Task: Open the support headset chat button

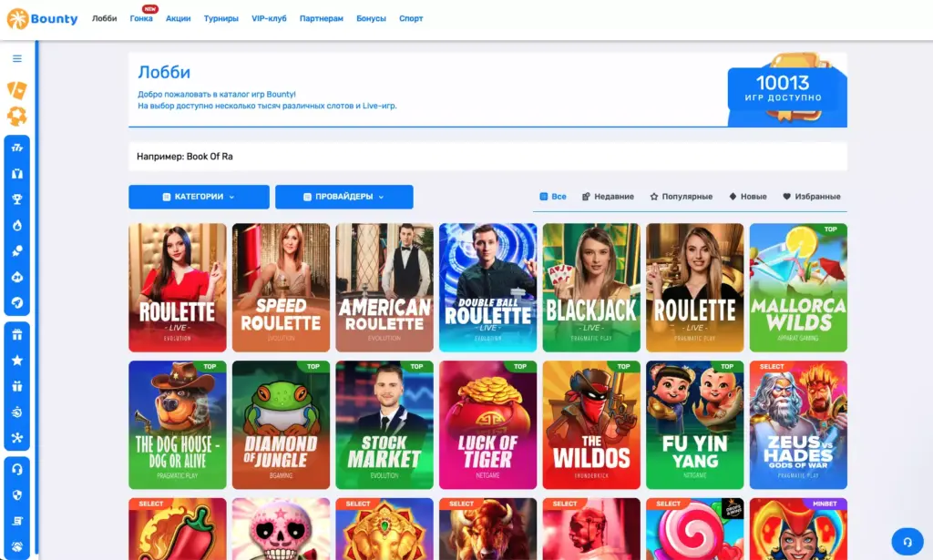Action: coord(907,541)
